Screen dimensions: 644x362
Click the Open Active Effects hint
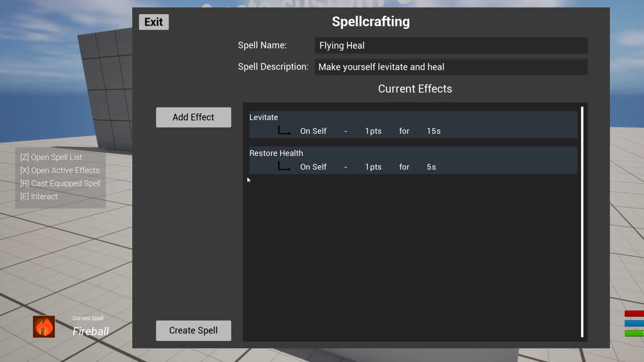click(60, 170)
